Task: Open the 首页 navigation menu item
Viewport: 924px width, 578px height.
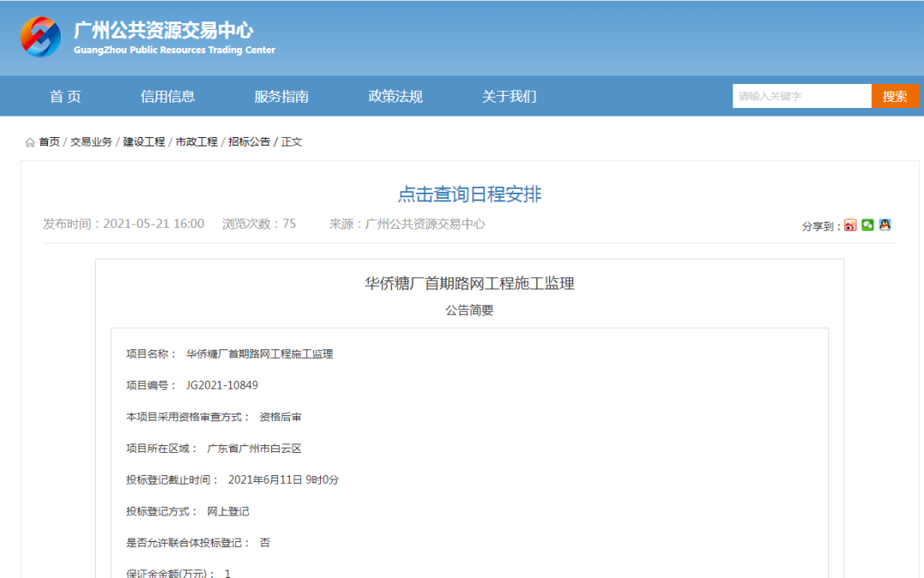Action: (65, 97)
